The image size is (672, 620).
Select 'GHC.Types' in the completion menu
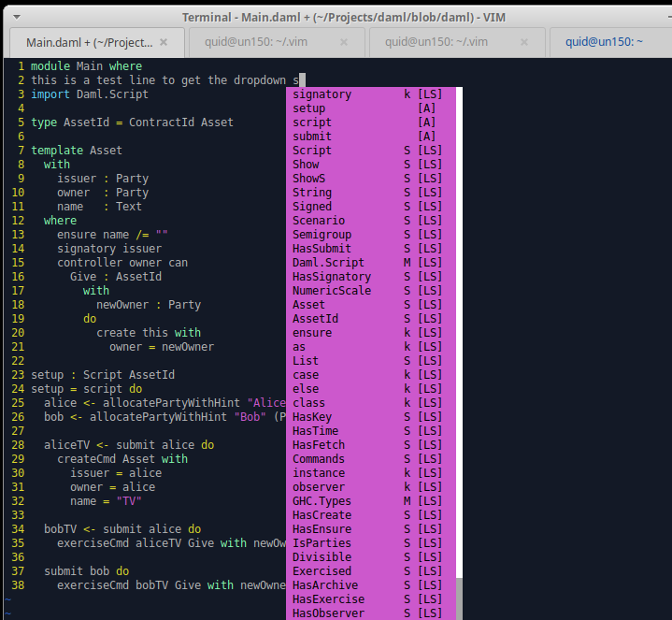coord(322,501)
